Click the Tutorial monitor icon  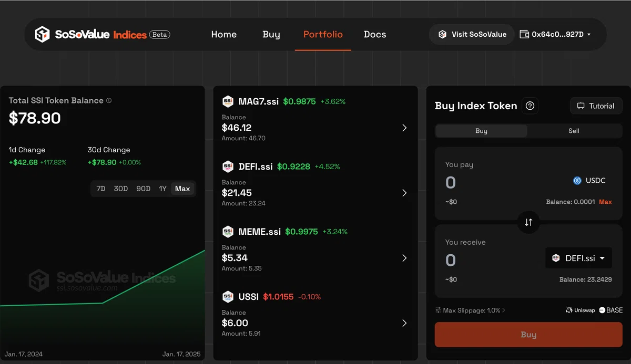(x=581, y=106)
